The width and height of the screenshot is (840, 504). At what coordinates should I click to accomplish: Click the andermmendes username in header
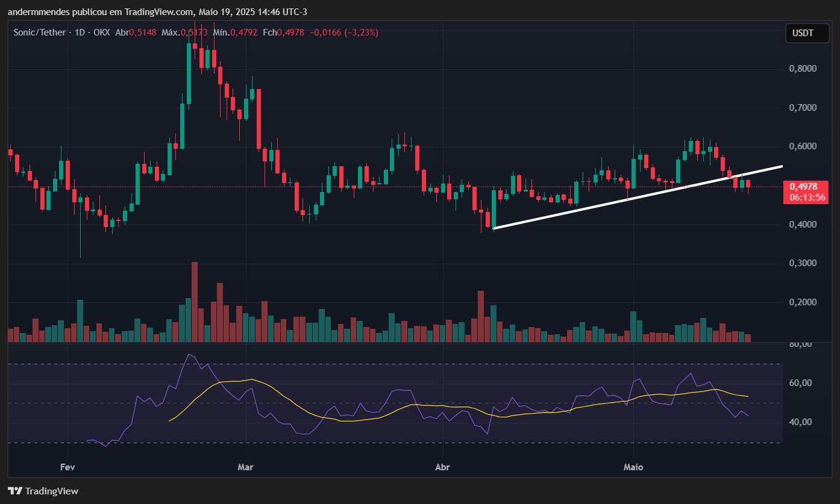click(x=38, y=11)
